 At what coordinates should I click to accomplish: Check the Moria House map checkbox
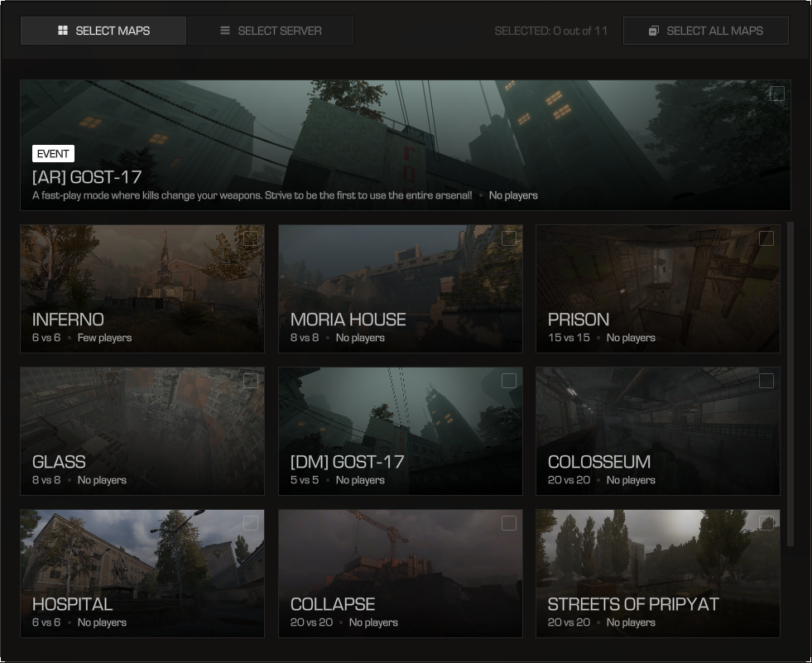509,238
